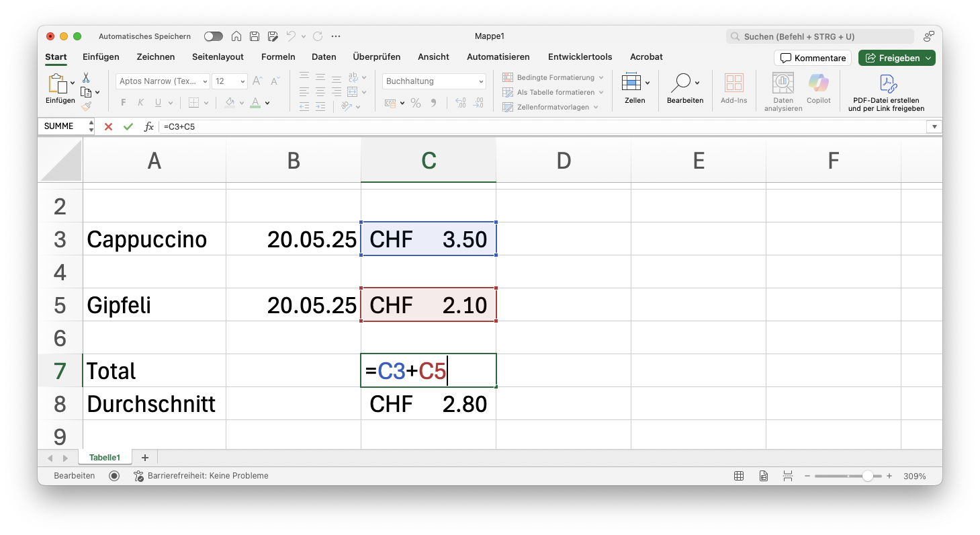Click the macro record status bar button

point(114,476)
